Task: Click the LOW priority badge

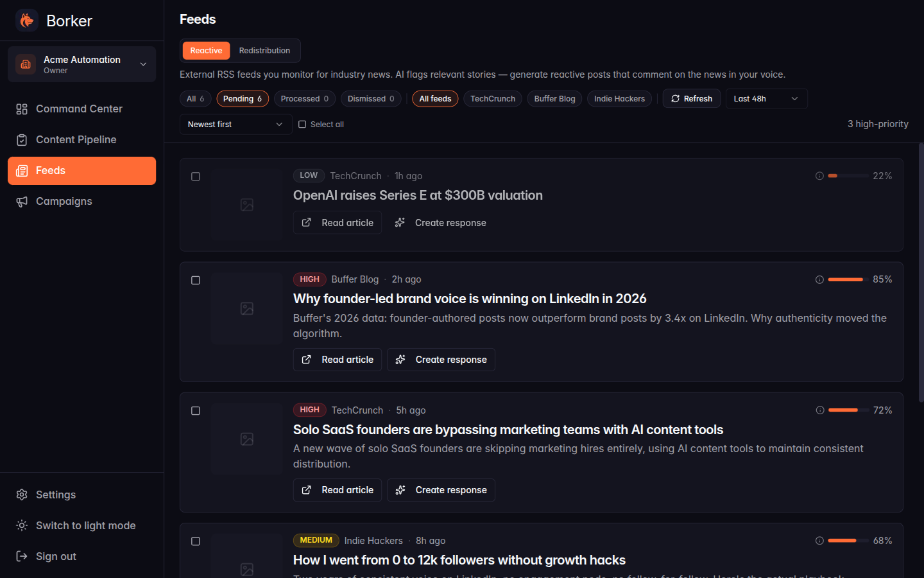Action: (309, 175)
